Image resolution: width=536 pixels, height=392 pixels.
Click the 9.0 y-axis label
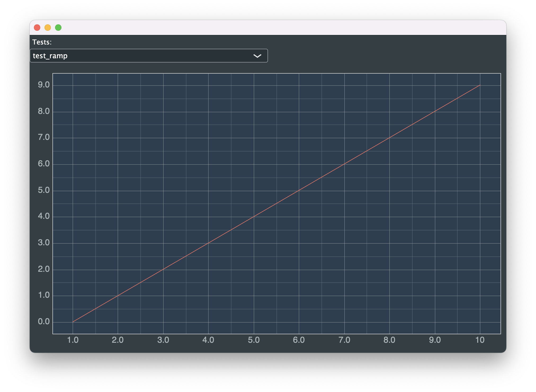[x=44, y=85]
